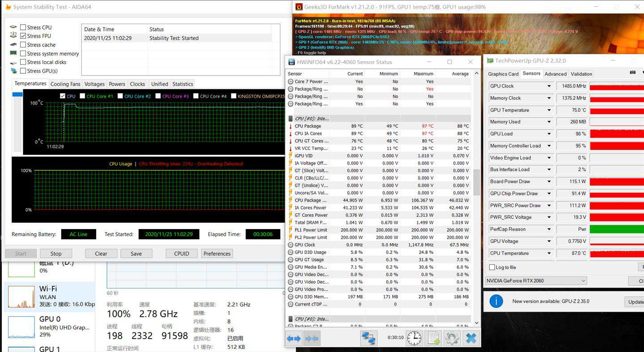Enable the Stress CPU checkbox
Image resolution: width=644 pixels, height=352 pixels.
[23, 28]
